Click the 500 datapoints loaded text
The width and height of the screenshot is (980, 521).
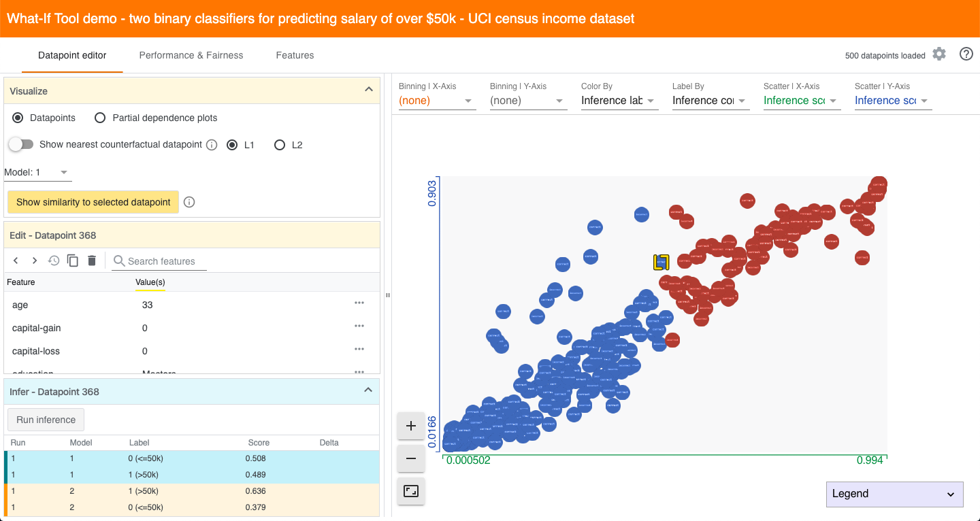[885, 56]
